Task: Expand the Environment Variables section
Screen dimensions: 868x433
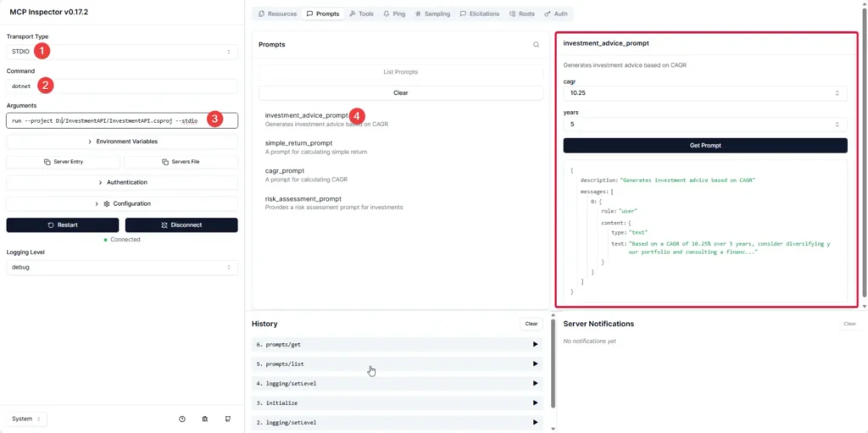Action: point(122,142)
